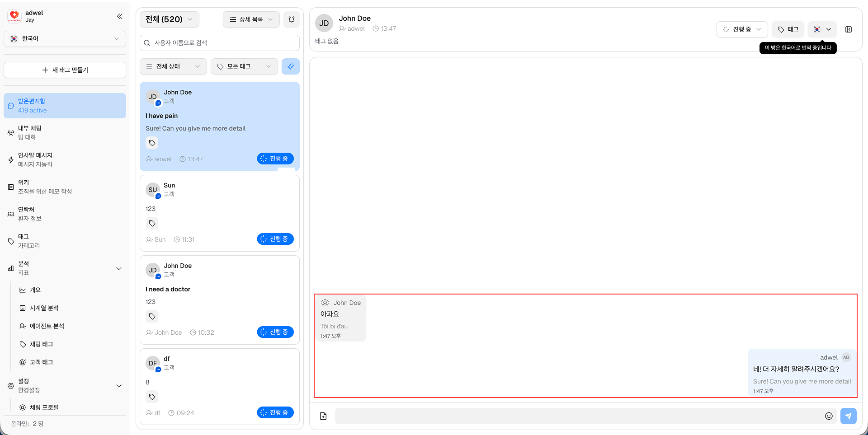The height and width of the screenshot is (435, 868).
Task: Toggle the 진행 중 status badge on Sun's chat
Action: coord(275,239)
